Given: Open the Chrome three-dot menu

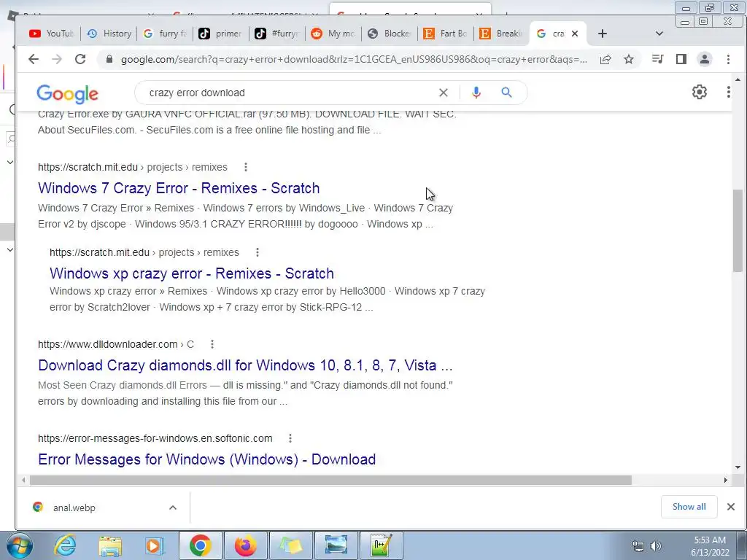Looking at the screenshot, I should pyautogui.click(x=728, y=59).
